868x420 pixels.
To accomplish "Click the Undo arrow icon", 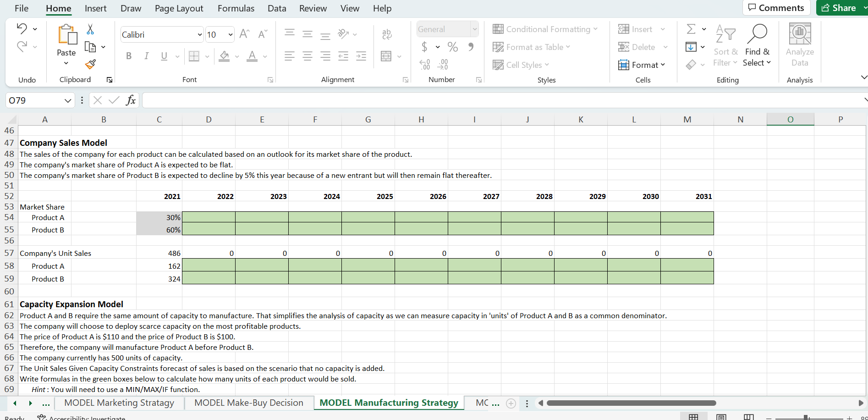I will pos(22,29).
